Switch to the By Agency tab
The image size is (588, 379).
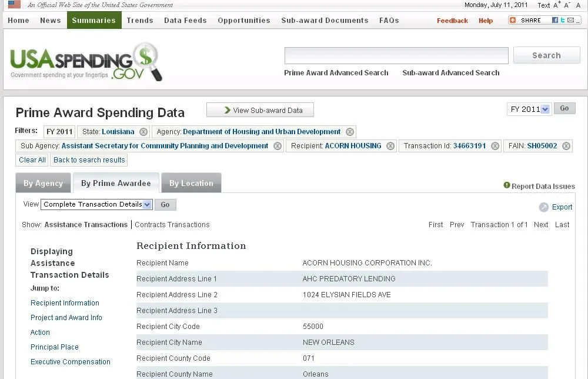43,183
